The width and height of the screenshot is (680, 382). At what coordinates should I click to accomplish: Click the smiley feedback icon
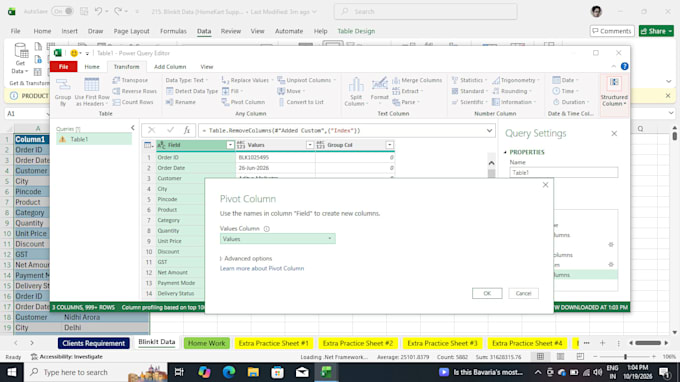pos(74,53)
